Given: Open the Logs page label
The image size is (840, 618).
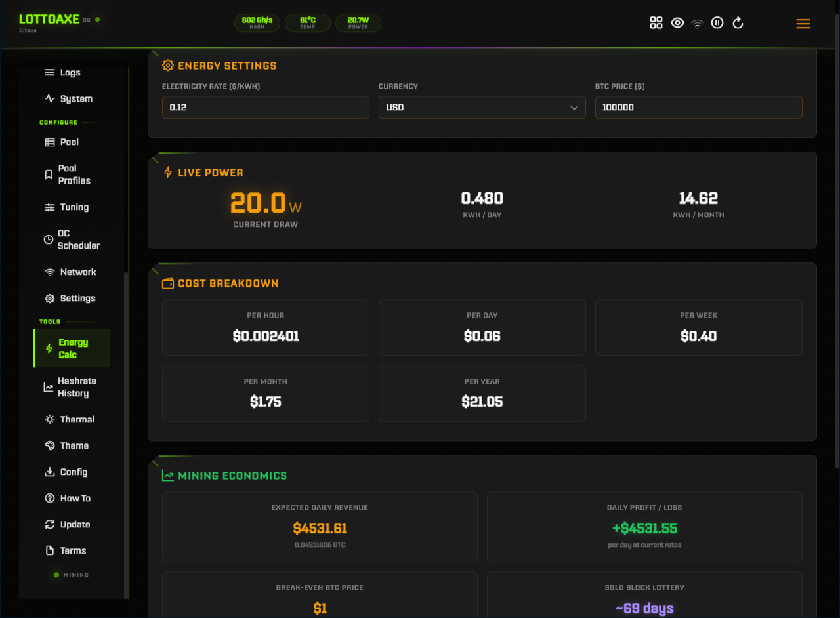Looking at the screenshot, I should (70, 73).
